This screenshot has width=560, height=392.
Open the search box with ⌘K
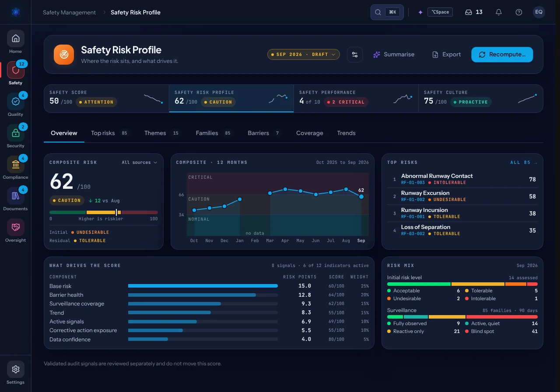click(x=387, y=12)
